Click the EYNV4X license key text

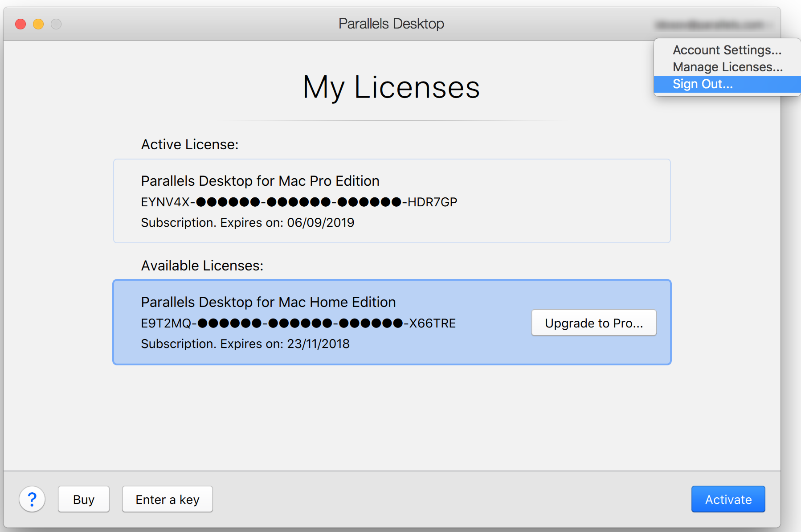(x=299, y=202)
